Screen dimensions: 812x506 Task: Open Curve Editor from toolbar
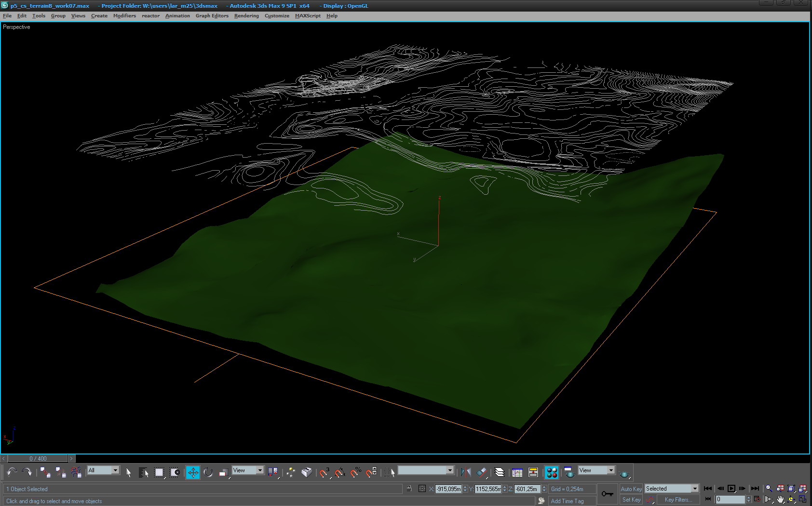[x=517, y=472]
